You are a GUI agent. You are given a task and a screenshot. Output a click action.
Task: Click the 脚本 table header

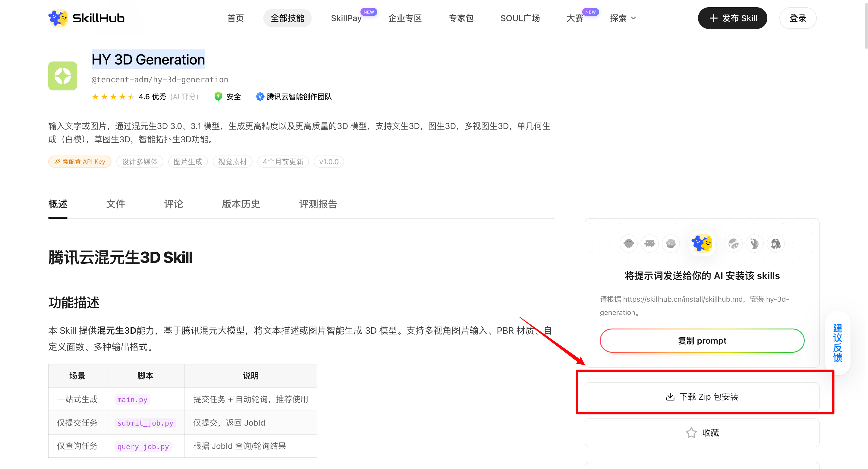tap(145, 376)
